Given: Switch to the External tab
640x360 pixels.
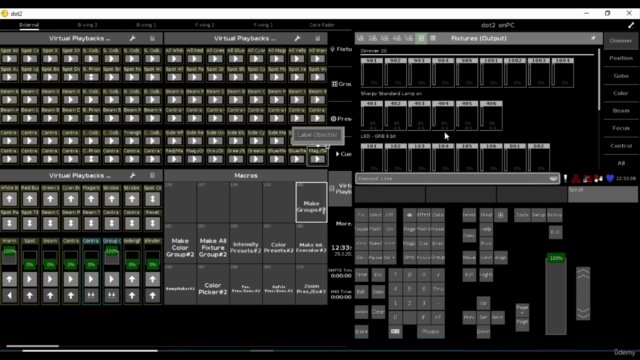Looking at the screenshot, I should [29, 25].
